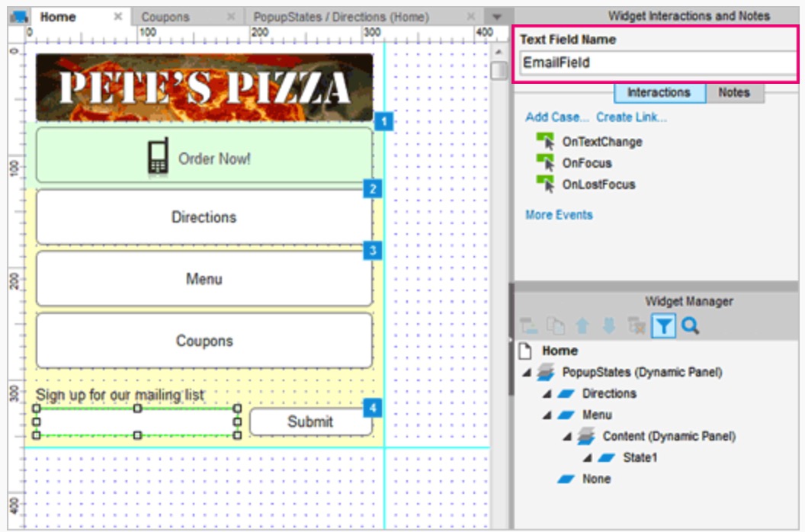Click the phone icon on Order Now
Screen dimensions: 805x532
158,157
